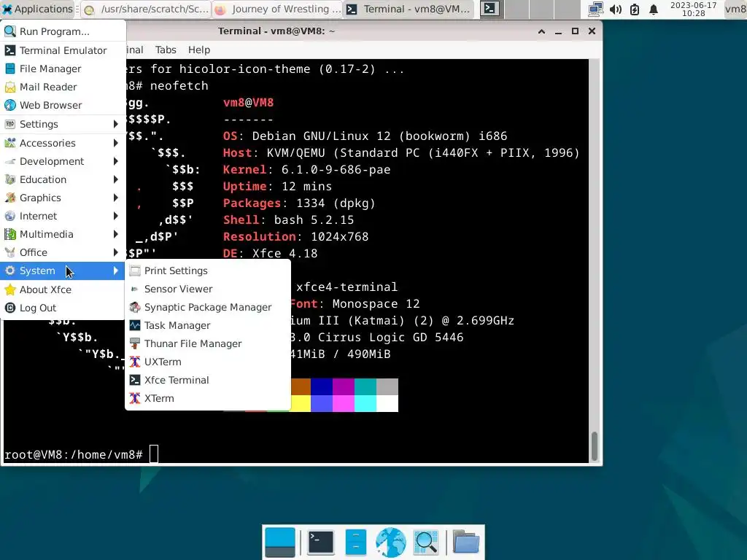The image size is (747, 560).
Task: Launch the terminal from the dock
Action: point(320,542)
